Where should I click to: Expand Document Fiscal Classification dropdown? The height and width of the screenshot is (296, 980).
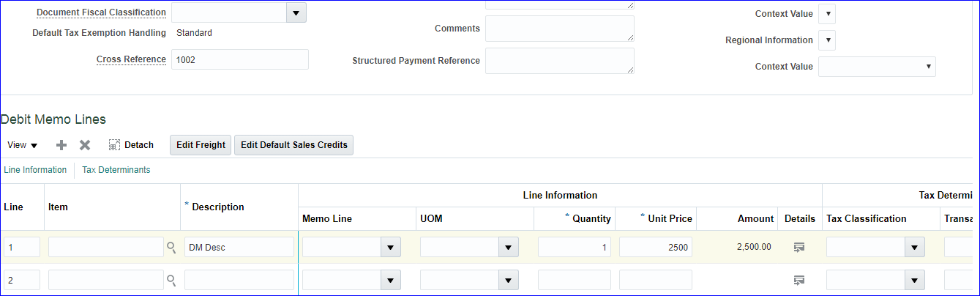(x=296, y=12)
